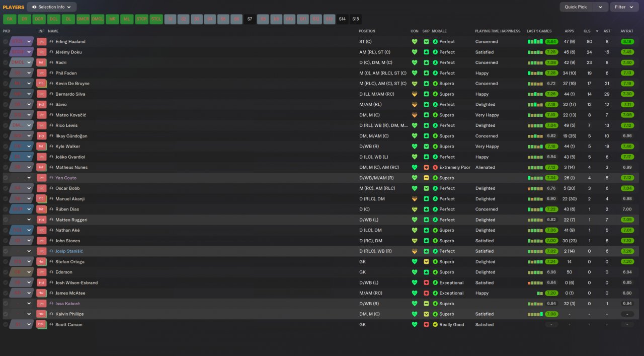Click the morale icon in Jérémy Doku row
Screen dimensions: 644x356
pyautogui.click(x=435, y=52)
